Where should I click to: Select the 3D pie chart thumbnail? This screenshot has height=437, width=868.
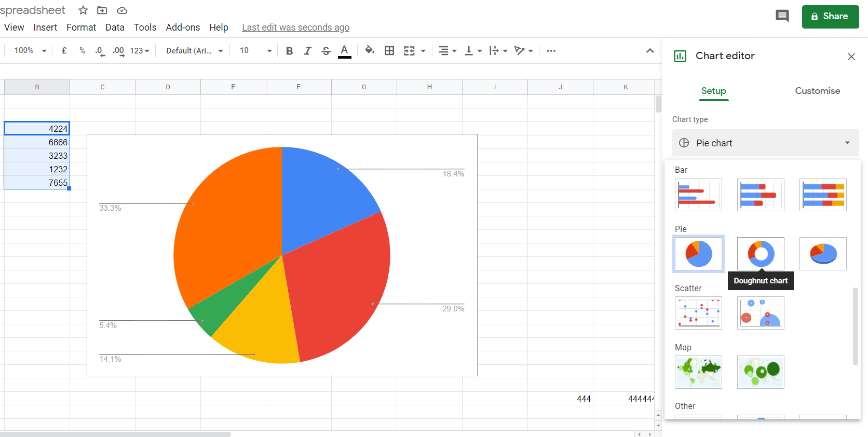823,254
